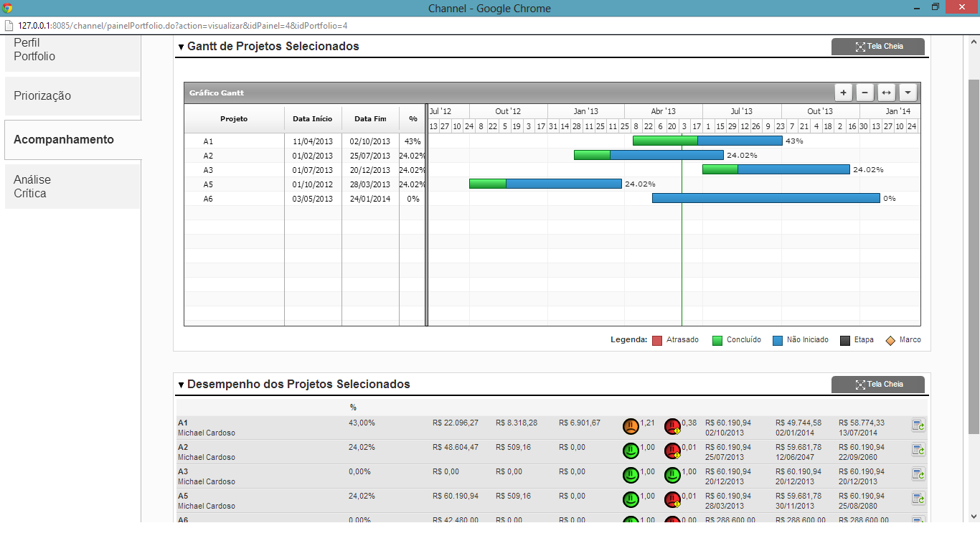Click the red 0,38 face indicator for A1
This screenshot has height=551, width=980.
[672, 427]
